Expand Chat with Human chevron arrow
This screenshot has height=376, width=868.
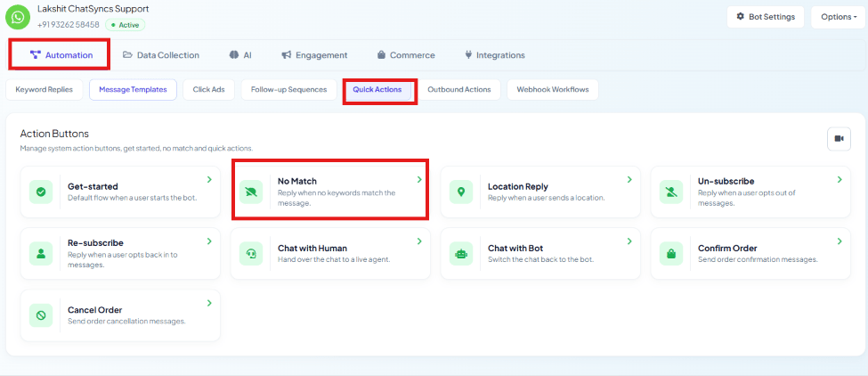tap(419, 241)
